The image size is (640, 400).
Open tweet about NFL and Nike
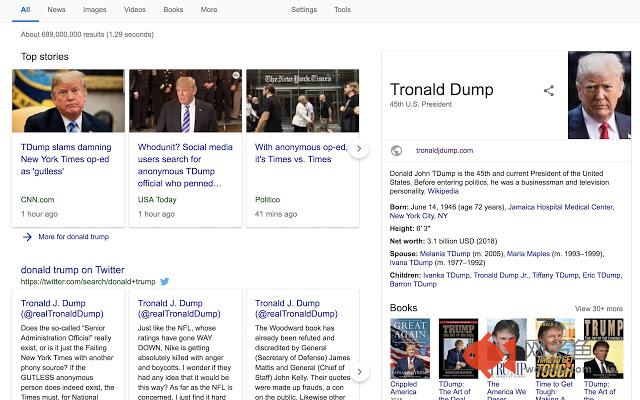[185, 361]
